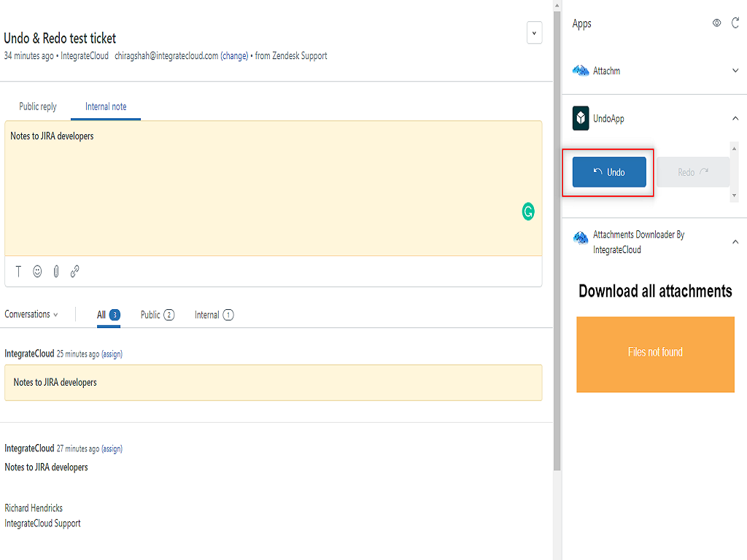
Task: Open the emoji picker icon
Action: click(37, 271)
